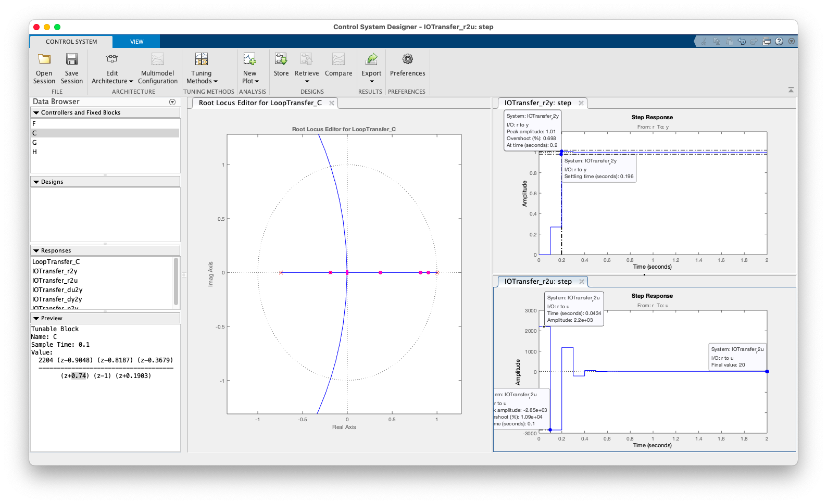The width and height of the screenshot is (827, 504).
Task: Click the Copy icon in quick access bar
Action: coord(717,42)
